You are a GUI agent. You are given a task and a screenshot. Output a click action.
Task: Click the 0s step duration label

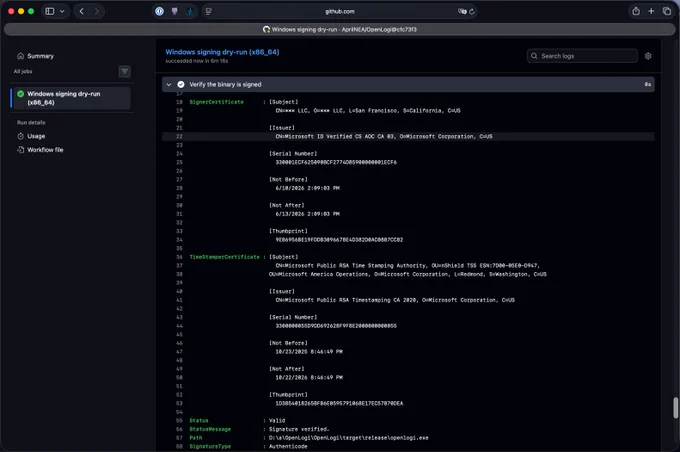[x=647, y=85]
